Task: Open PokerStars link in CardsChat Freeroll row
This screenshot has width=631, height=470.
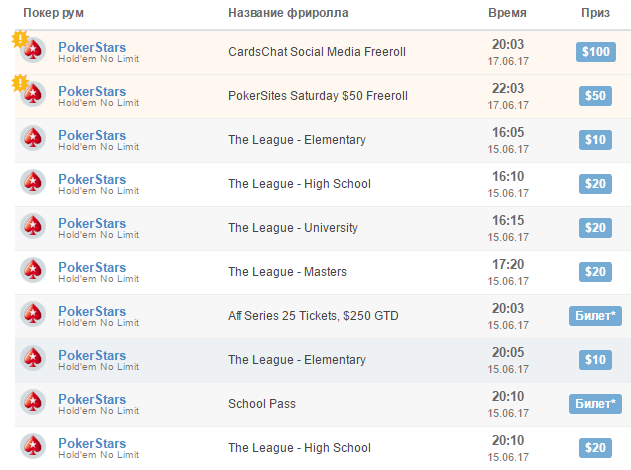Action: click(92, 47)
